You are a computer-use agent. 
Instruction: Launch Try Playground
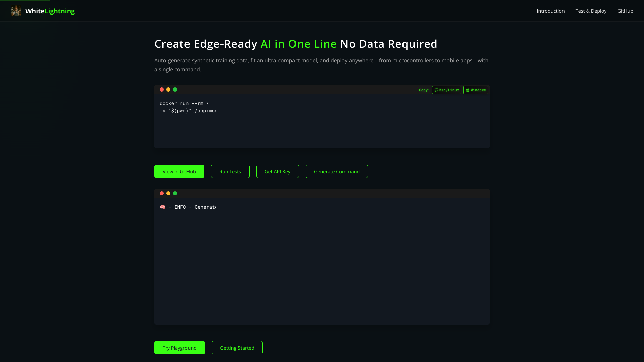179,348
